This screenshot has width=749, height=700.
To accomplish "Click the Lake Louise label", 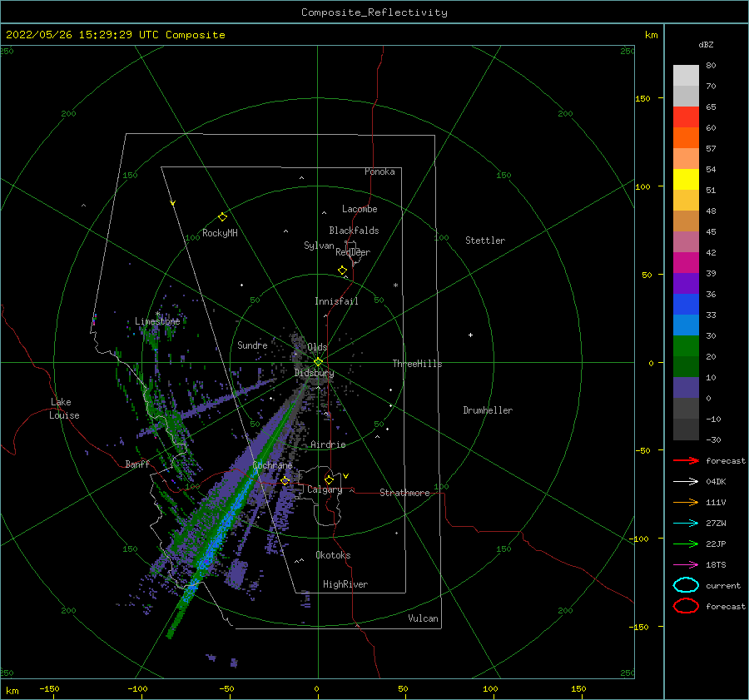I will (64, 409).
